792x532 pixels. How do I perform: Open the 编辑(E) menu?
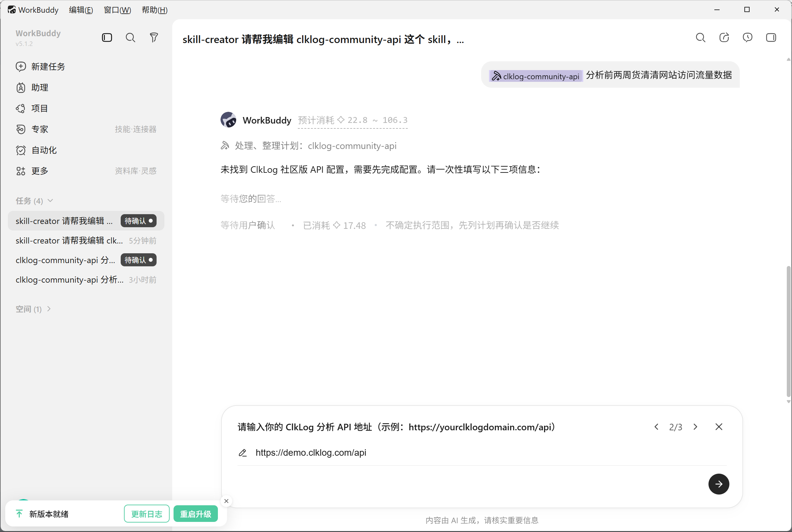pyautogui.click(x=81, y=10)
